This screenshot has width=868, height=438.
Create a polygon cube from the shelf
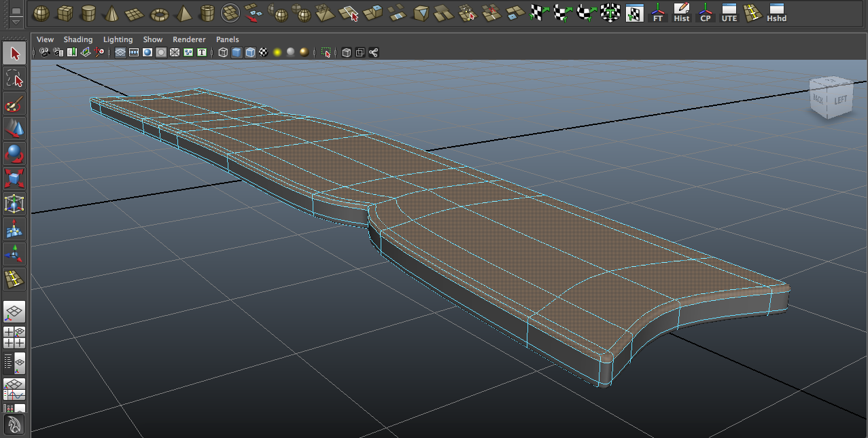point(66,12)
